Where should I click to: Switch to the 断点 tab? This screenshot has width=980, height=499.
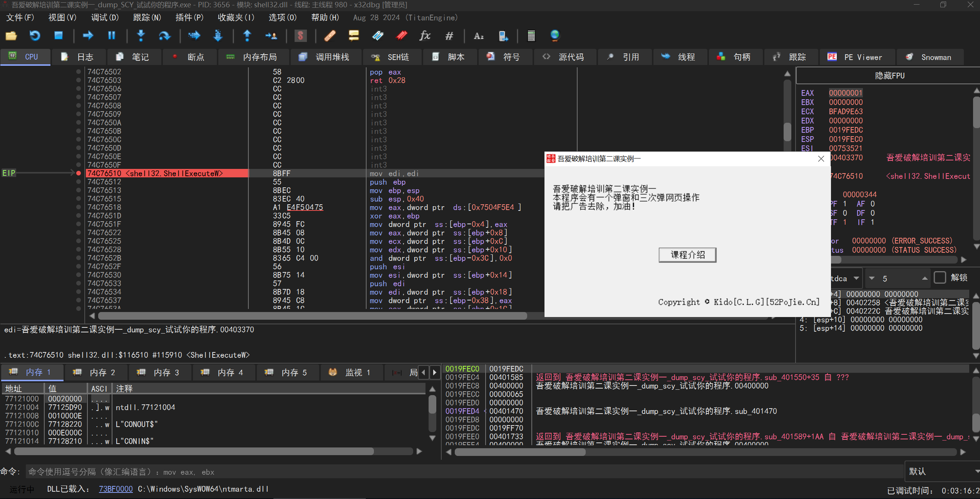(x=189, y=57)
